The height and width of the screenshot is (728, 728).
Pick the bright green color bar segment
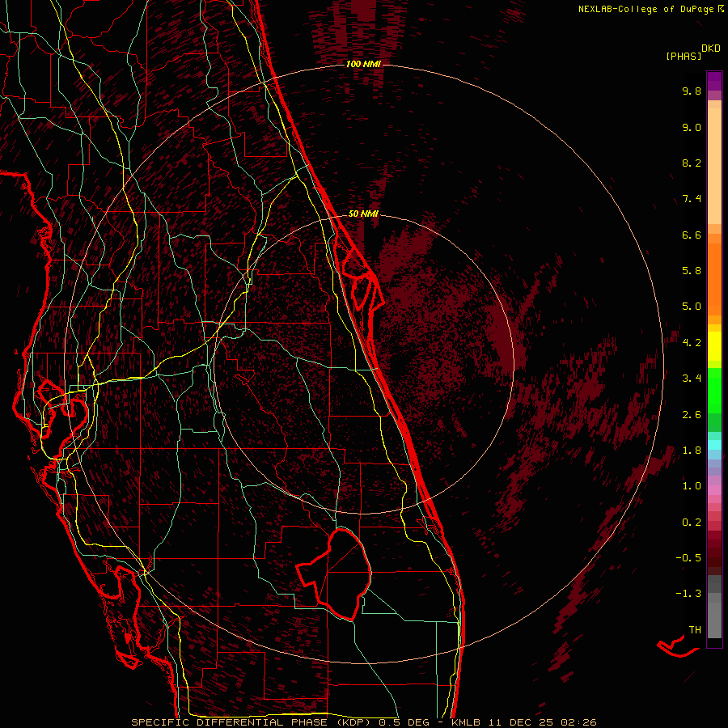[714, 390]
